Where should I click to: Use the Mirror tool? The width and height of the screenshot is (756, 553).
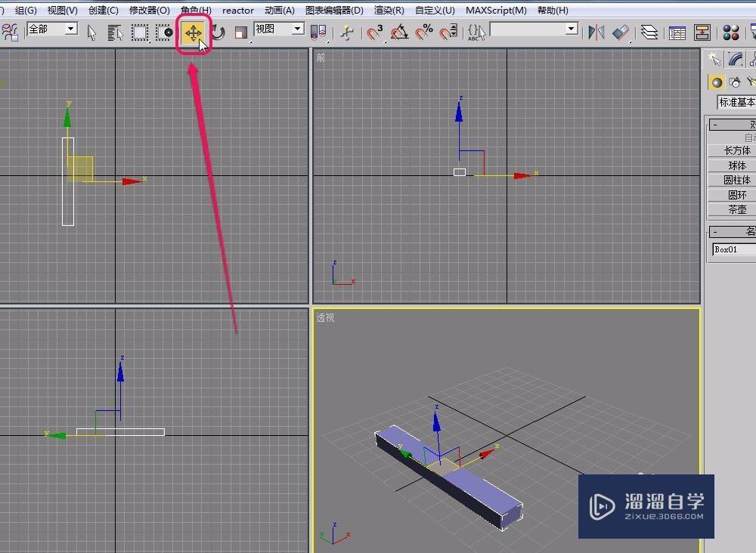coord(597,32)
